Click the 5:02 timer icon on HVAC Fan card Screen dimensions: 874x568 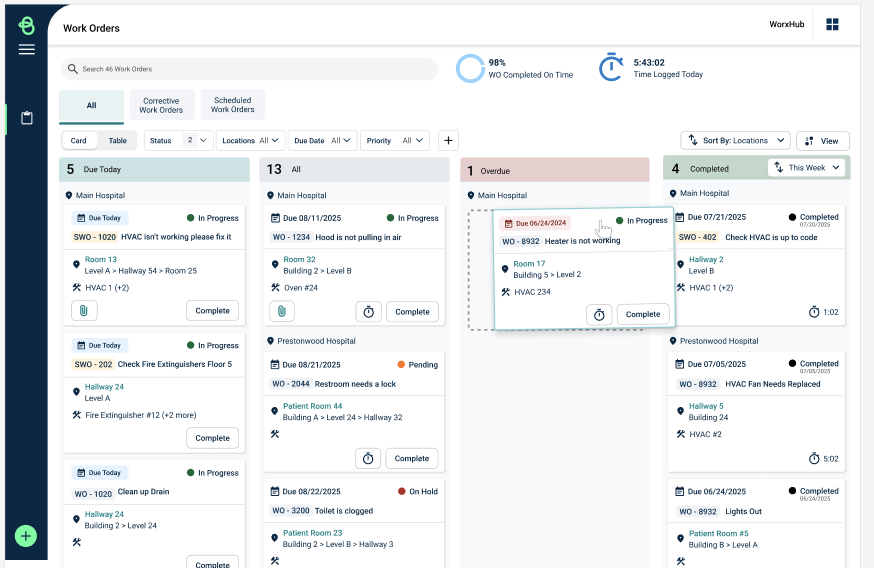point(814,458)
